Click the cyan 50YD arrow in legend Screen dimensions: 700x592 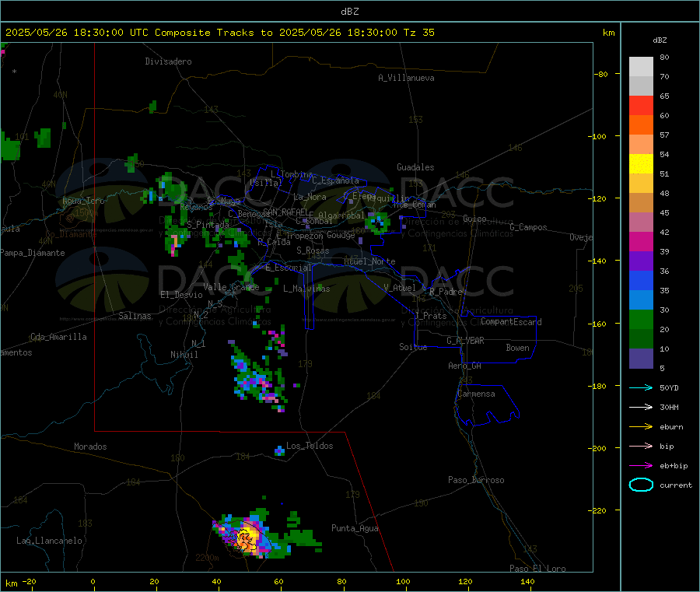point(641,387)
